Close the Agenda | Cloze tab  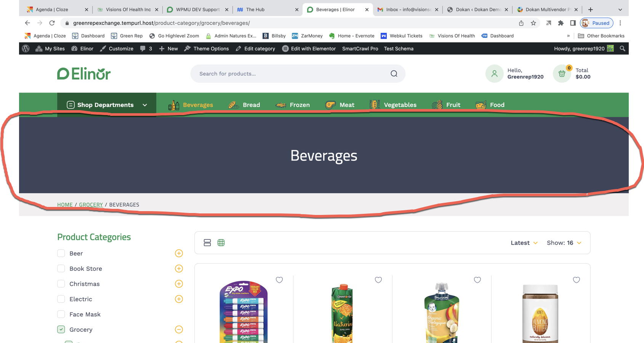pos(87,10)
